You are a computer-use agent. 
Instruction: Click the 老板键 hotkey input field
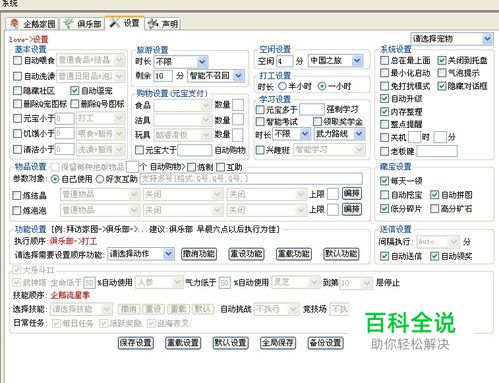pyautogui.click(x=437, y=151)
